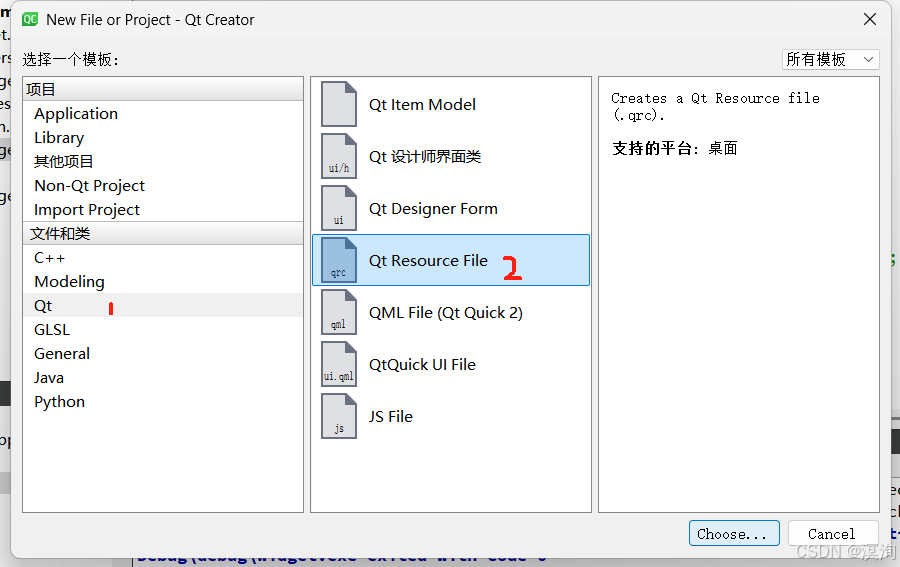Choose the JS File template
900x567 pixels.
pyautogui.click(x=451, y=416)
